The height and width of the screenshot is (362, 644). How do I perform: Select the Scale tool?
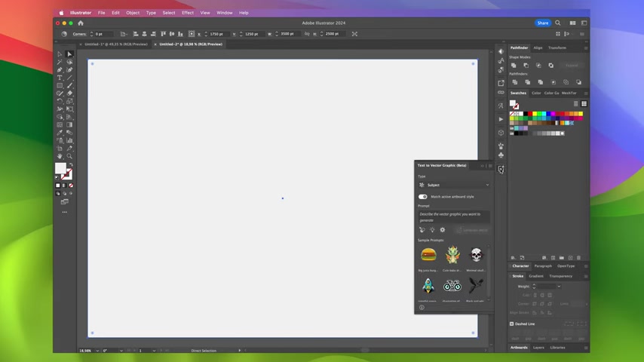pos(69,101)
